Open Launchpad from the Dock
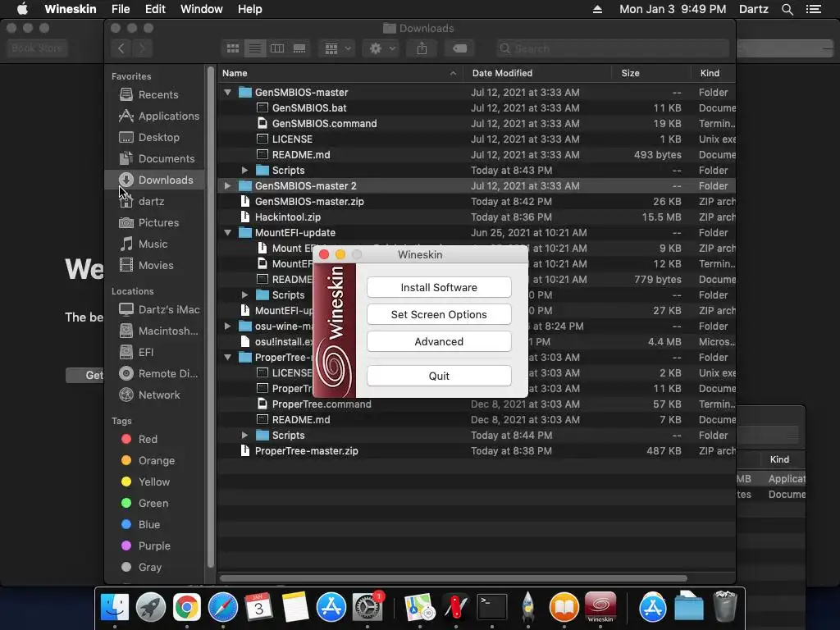 pos(151,608)
